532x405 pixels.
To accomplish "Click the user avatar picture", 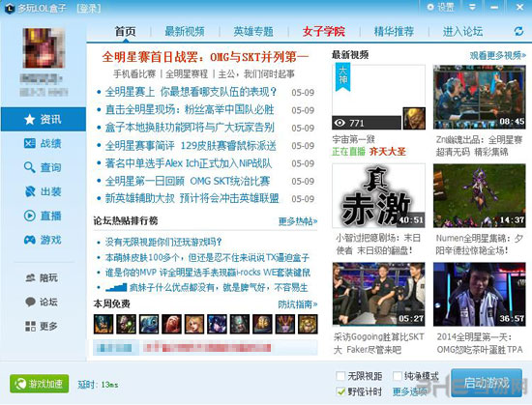I will [x=44, y=47].
